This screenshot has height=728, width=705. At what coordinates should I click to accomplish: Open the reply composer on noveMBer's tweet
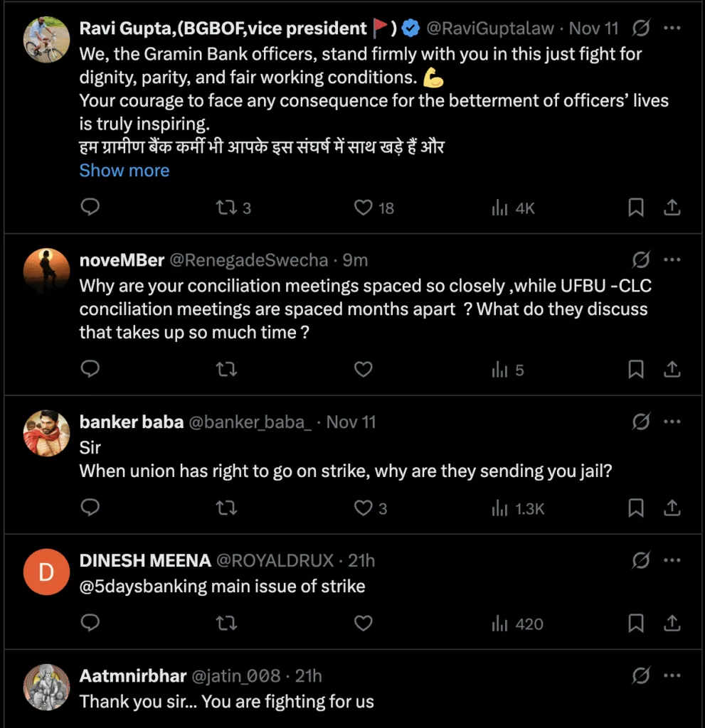point(90,369)
